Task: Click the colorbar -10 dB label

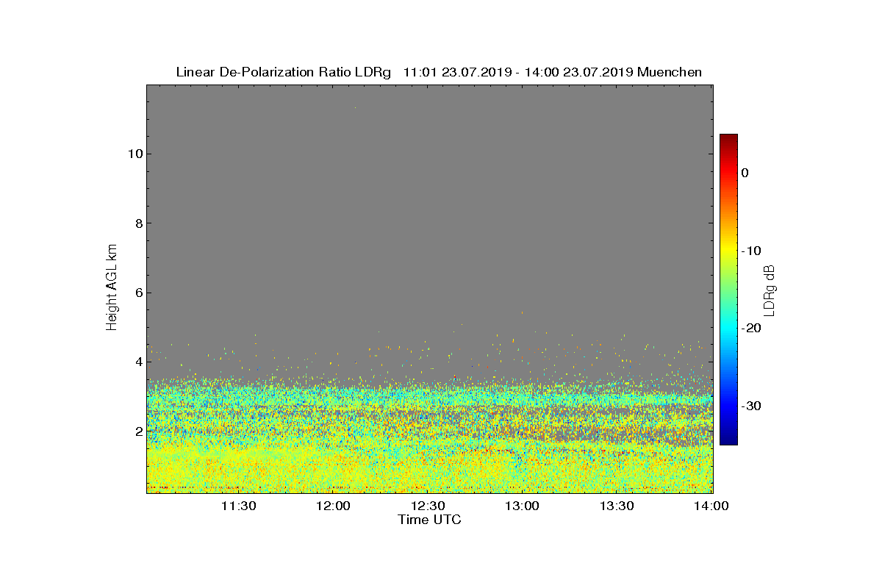Action: coord(751,251)
